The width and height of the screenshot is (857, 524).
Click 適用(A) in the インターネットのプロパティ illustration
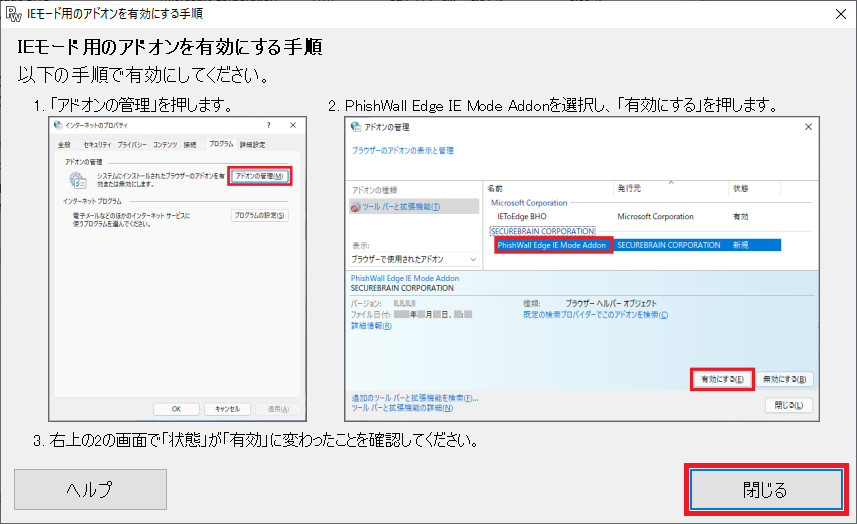pyautogui.click(x=278, y=409)
